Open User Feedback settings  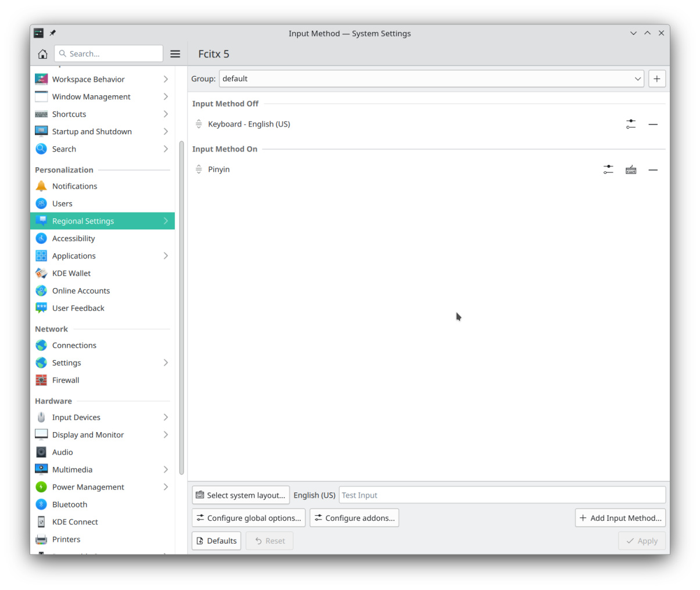tap(102, 308)
